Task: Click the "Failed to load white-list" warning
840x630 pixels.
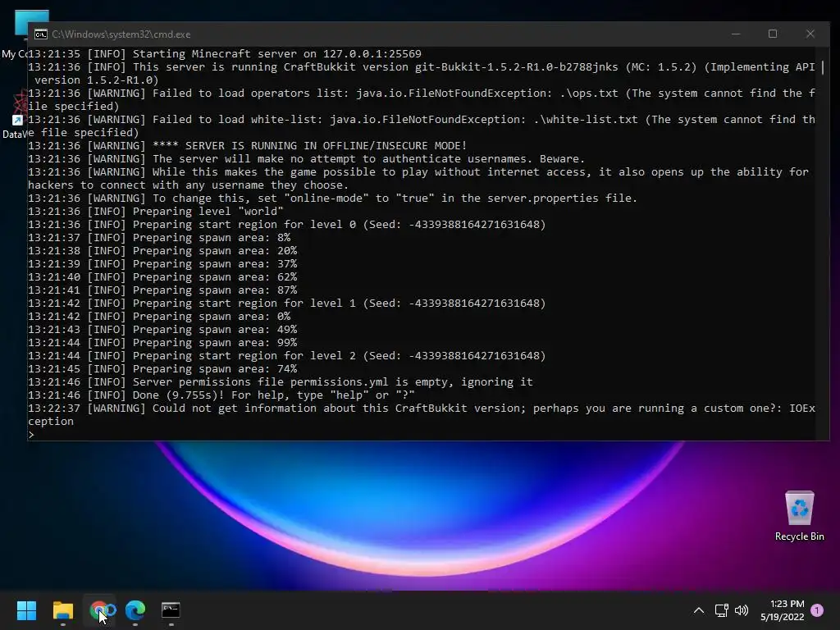Action: [422, 126]
